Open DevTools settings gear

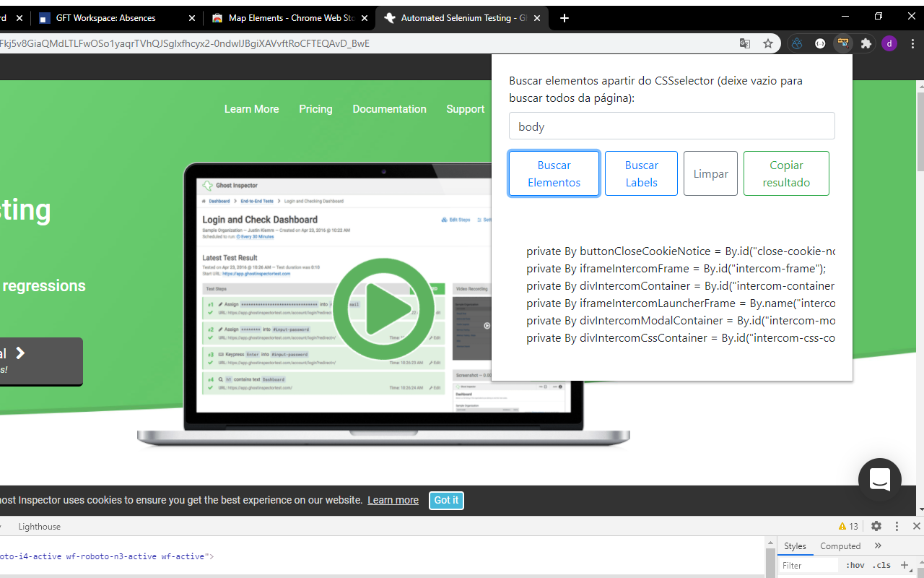tap(876, 526)
